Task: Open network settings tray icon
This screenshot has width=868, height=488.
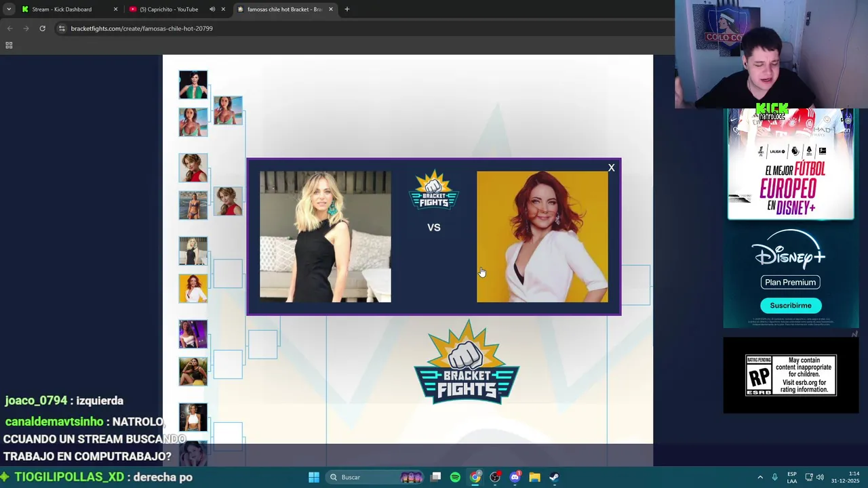Action: (809, 477)
